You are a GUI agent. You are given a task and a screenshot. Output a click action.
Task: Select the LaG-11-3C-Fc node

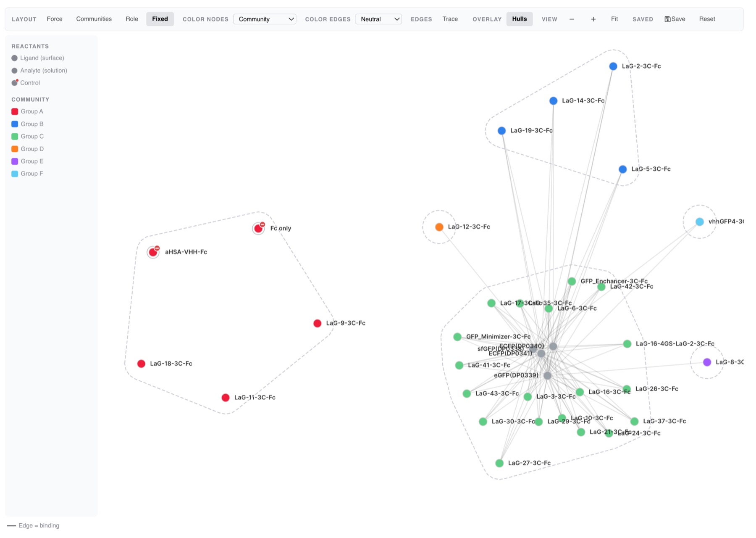coord(226,398)
